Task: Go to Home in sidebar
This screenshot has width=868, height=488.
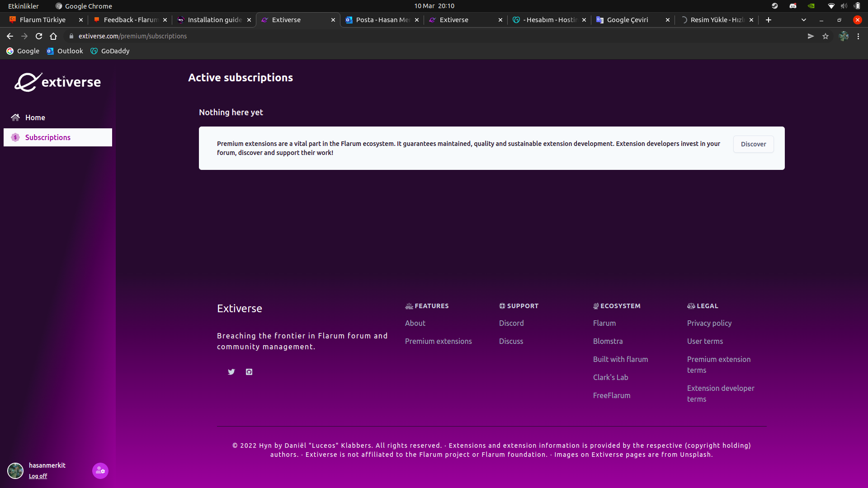Action: 58,117
